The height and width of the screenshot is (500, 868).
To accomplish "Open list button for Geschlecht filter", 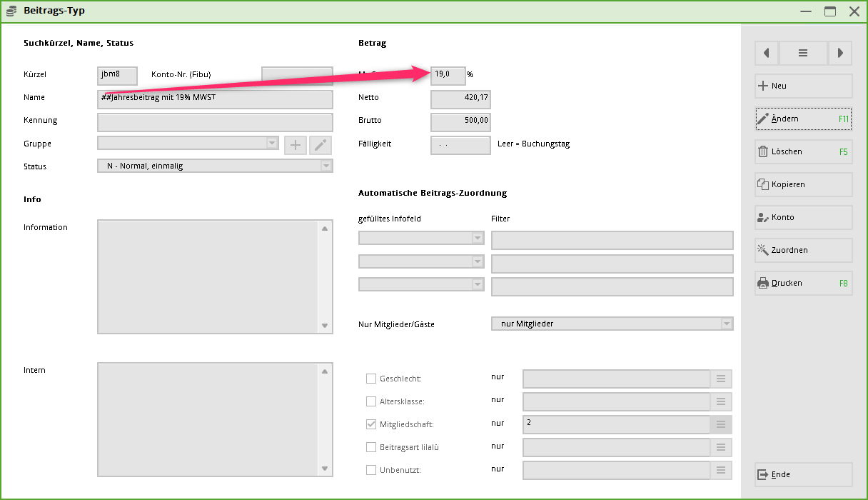I will point(720,379).
